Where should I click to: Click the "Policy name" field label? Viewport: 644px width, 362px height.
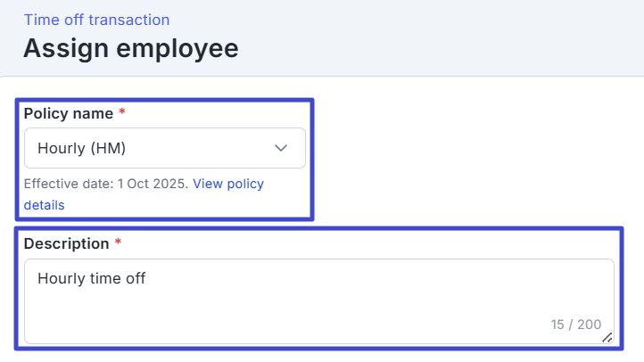[x=68, y=114]
